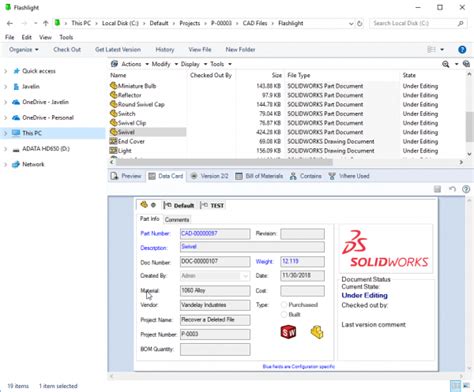
Task: Open the View menu
Action: 45,37
